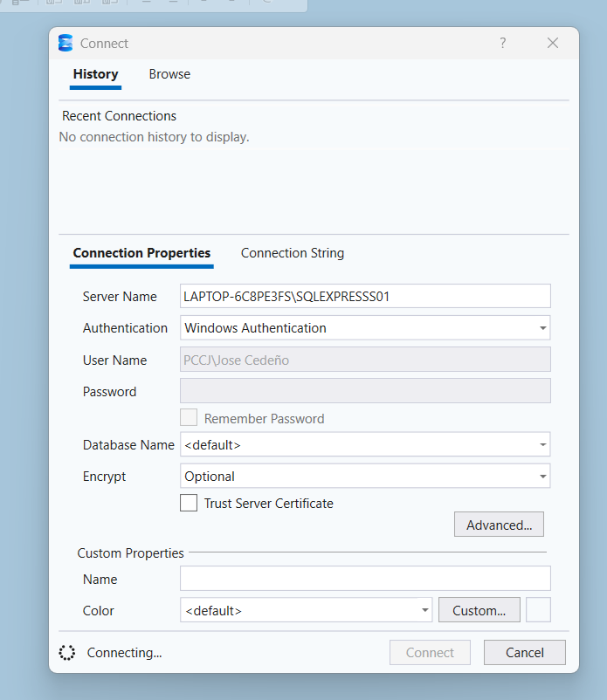This screenshot has height=700, width=607.
Task: Expand the Authentication dropdown
Action: 365,327
